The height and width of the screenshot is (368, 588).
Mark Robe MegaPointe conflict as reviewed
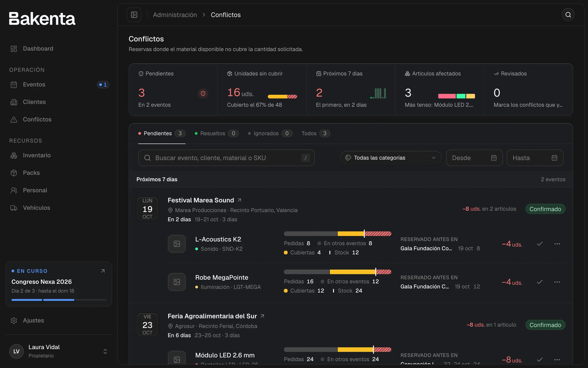[x=540, y=282]
